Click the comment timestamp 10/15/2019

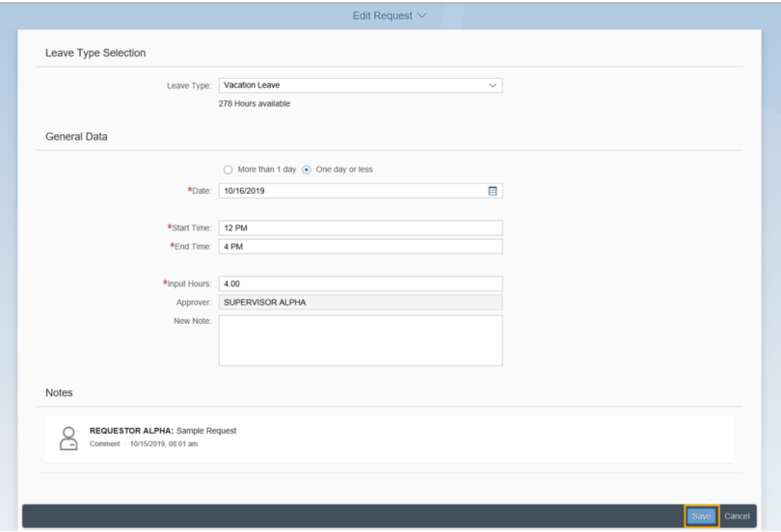(x=164, y=444)
